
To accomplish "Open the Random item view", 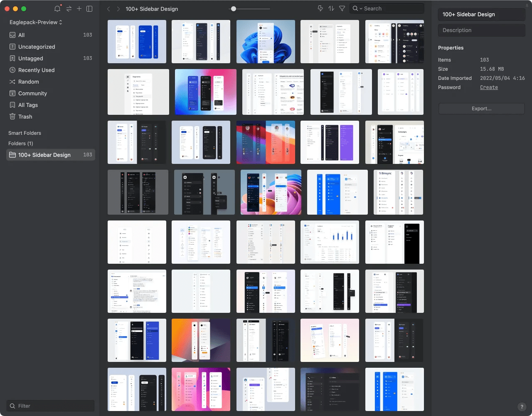I will pos(28,82).
